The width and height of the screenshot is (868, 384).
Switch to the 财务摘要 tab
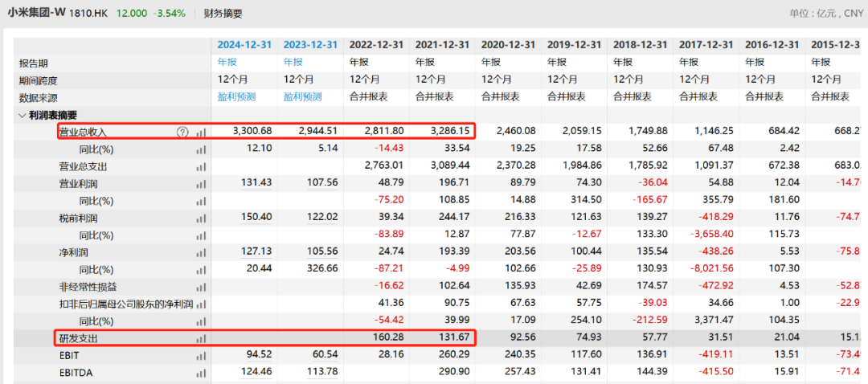click(223, 14)
